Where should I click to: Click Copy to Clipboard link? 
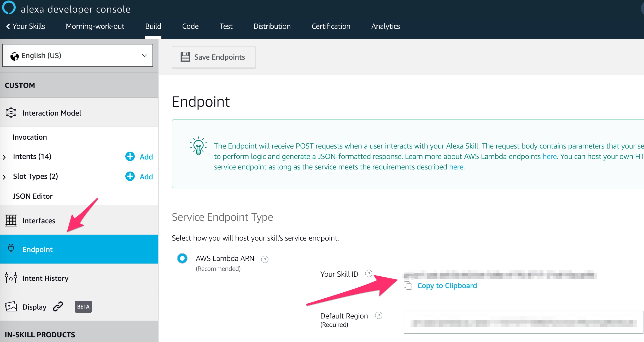click(447, 286)
